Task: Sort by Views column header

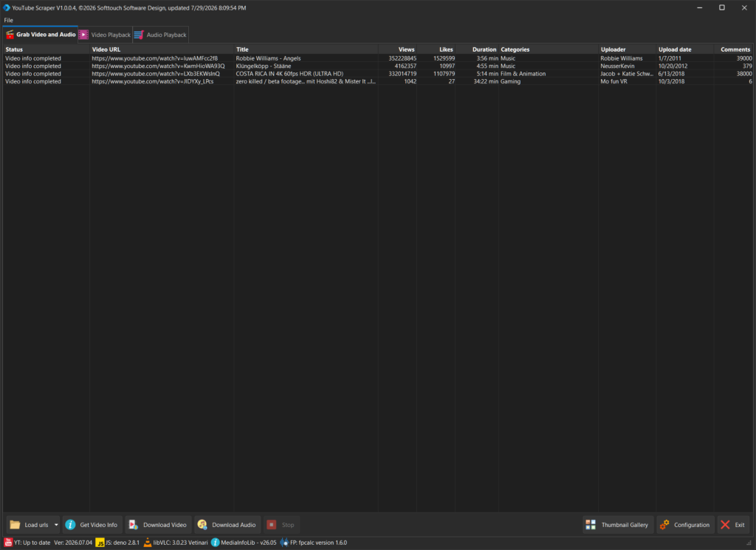Action: click(x=398, y=49)
